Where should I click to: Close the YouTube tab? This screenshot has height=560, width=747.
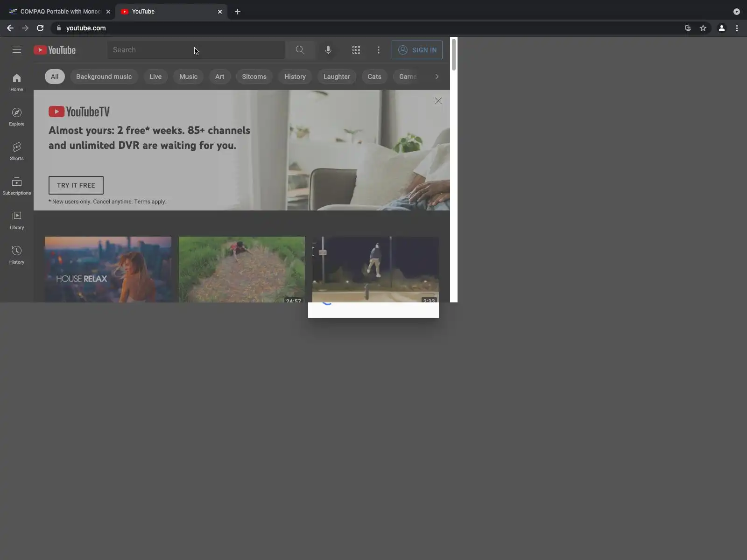coord(220,12)
